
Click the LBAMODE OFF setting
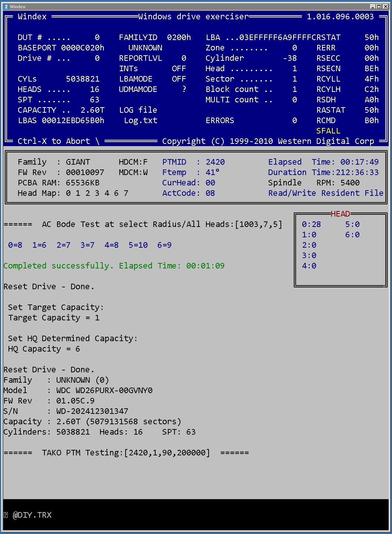pos(153,79)
